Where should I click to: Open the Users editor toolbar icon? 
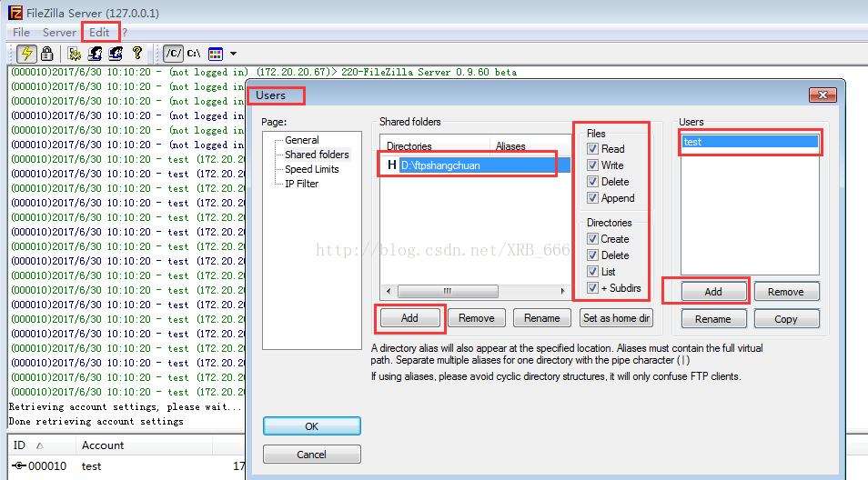pos(96,54)
